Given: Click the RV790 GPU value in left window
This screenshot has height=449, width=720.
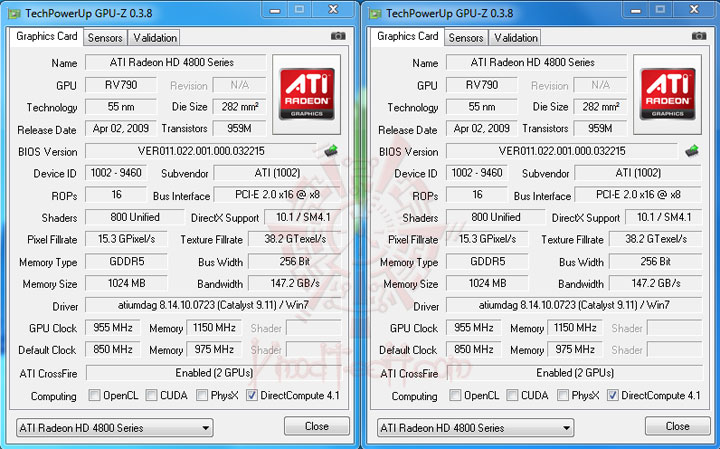Looking at the screenshot, I should pyautogui.click(x=121, y=85).
